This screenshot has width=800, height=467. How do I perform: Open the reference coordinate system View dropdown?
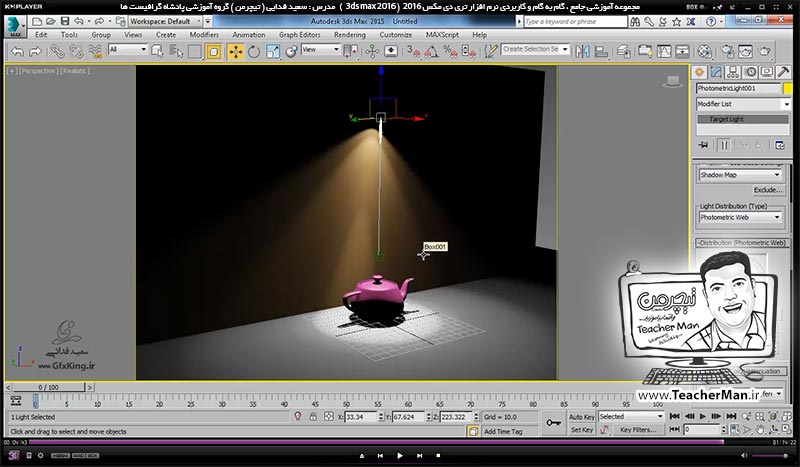click(320, 50)
